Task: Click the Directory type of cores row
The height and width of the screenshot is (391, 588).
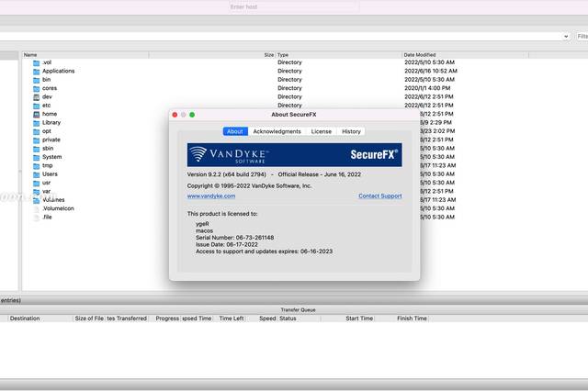Action: (289, 88)
